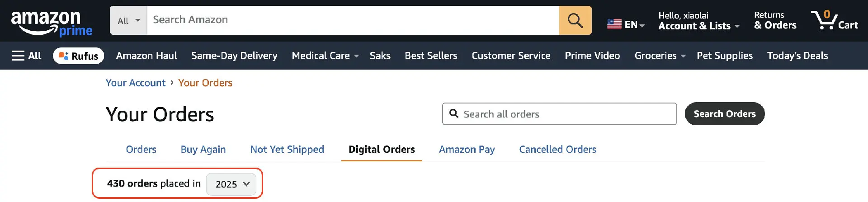Open the 2025 year filter dropdown
Screen dimensions: 868x202
(231, 184)
